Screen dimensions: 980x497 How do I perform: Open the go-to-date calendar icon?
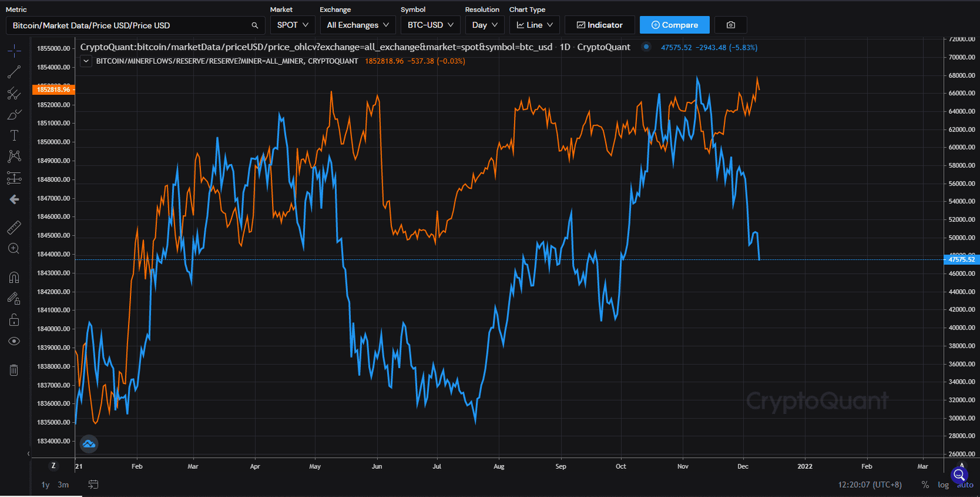[x=93, y=485]
